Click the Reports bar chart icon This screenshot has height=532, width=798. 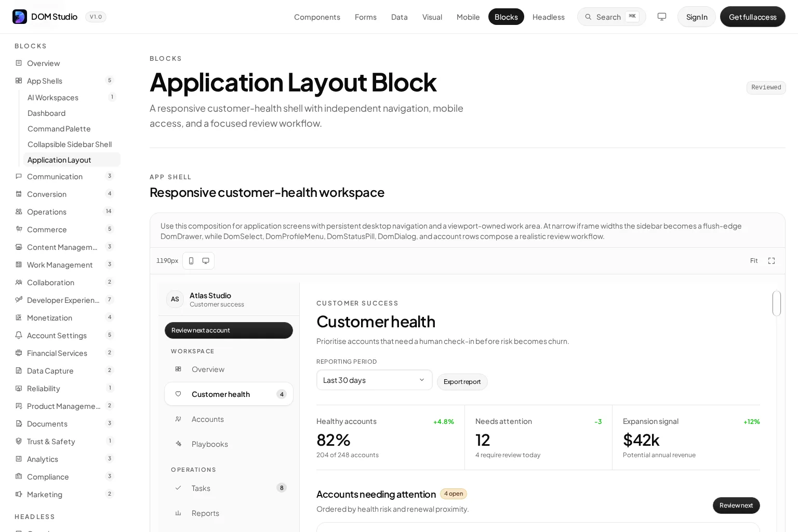(178, 513)
